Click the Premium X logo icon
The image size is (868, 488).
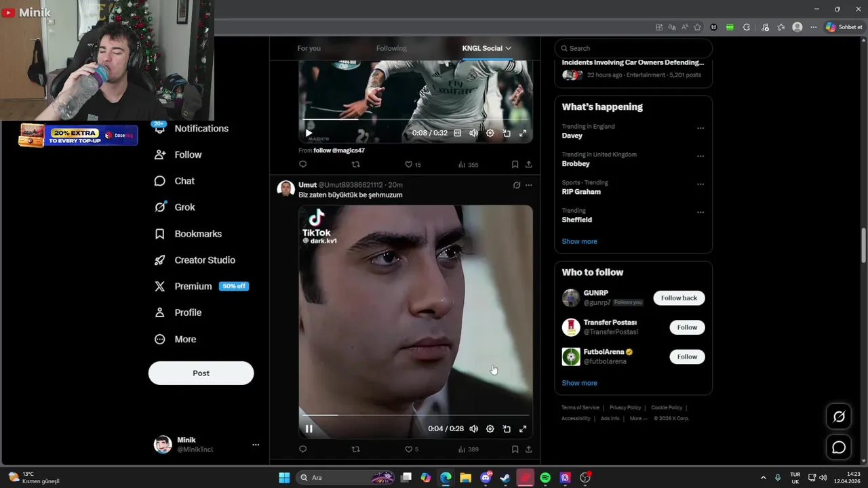click(x=160, y=287)
